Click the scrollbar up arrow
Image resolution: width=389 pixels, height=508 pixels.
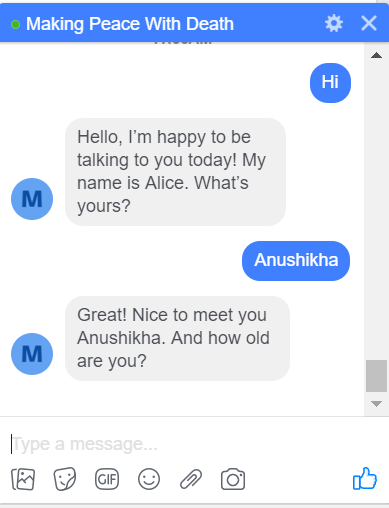pos(376,55)
